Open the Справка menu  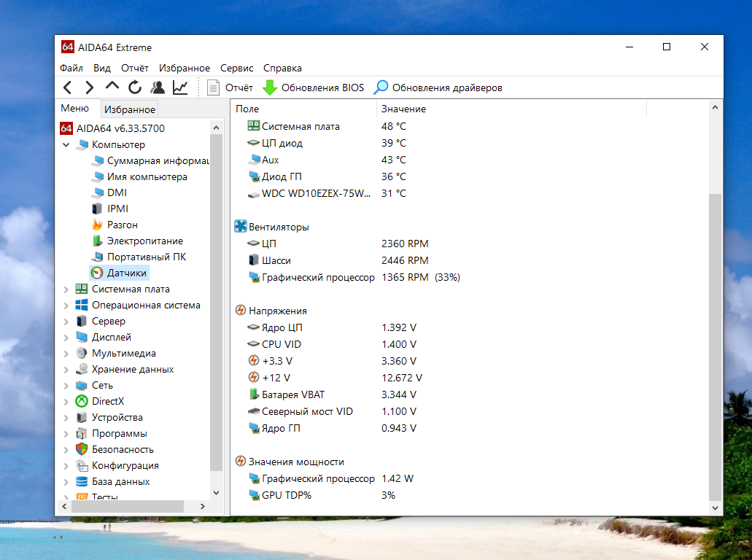(282, 68)
